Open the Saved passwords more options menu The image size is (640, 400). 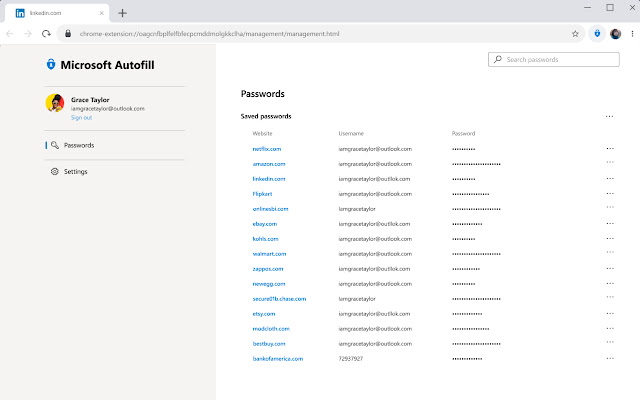[x=609, y=116]
